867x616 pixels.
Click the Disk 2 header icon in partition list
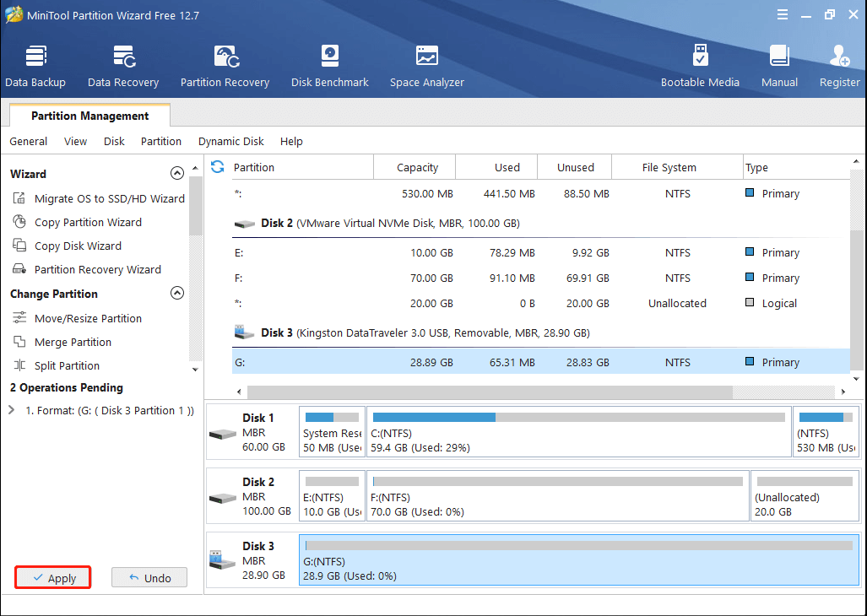pos(244,224)
